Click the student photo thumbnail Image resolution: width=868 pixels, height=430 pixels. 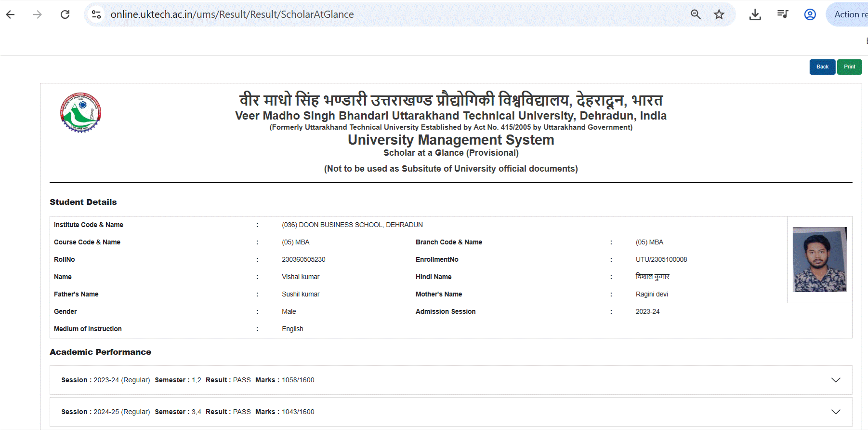[x=819, y=259]
